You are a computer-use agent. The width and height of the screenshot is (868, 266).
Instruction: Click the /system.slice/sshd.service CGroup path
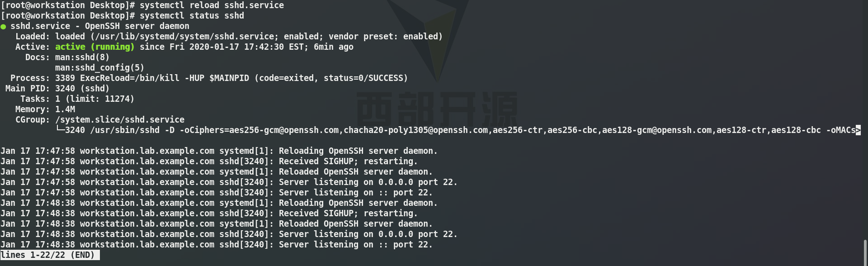(x=120, y=120)
